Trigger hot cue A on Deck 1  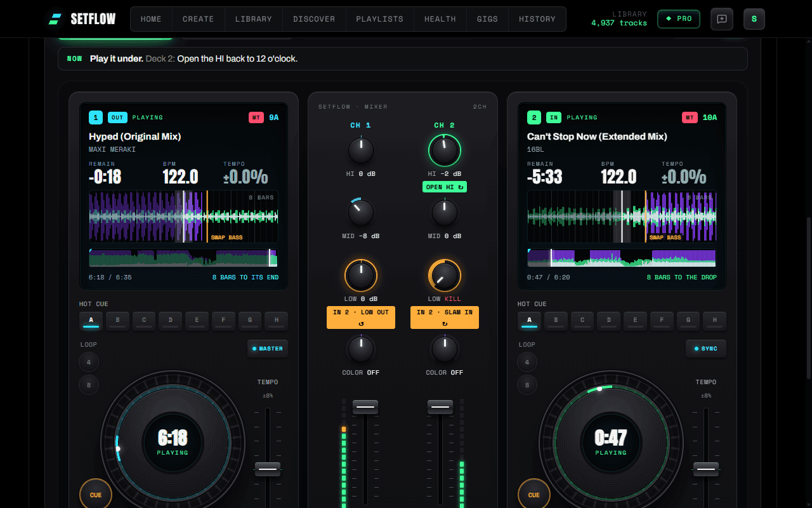pyautogui.click(x=91, y=321)
